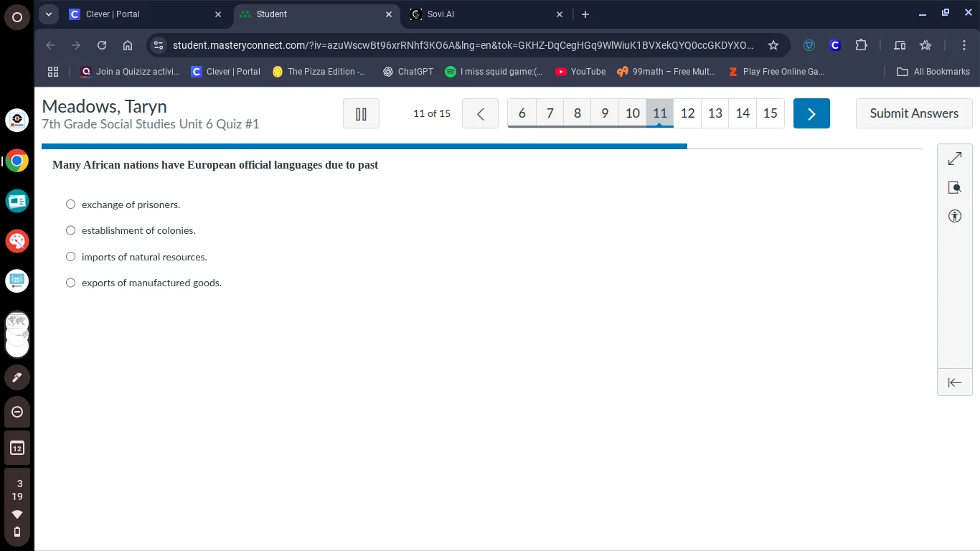Viewport: 980px width, 551px height.
Task: Open the Chrome three-dot menu
Action: pyautogui.click(x=964, y=45)
